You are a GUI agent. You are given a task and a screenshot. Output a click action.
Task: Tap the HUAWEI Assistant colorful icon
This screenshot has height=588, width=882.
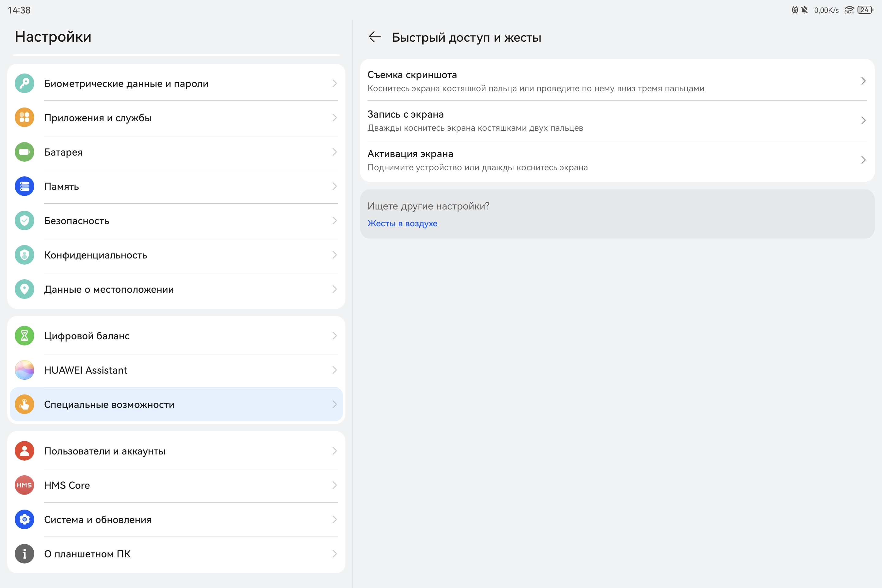pyautogui.click(x=24, y=370)
